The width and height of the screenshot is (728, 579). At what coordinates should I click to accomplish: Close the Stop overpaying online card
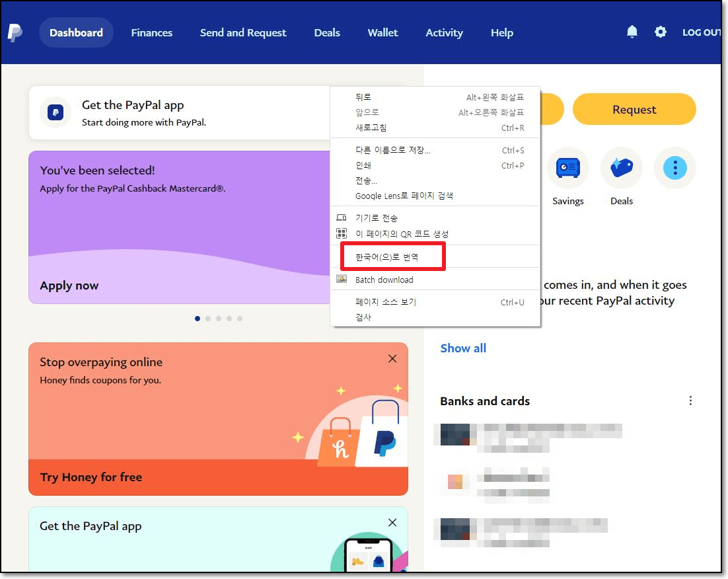tap(392, 359)
